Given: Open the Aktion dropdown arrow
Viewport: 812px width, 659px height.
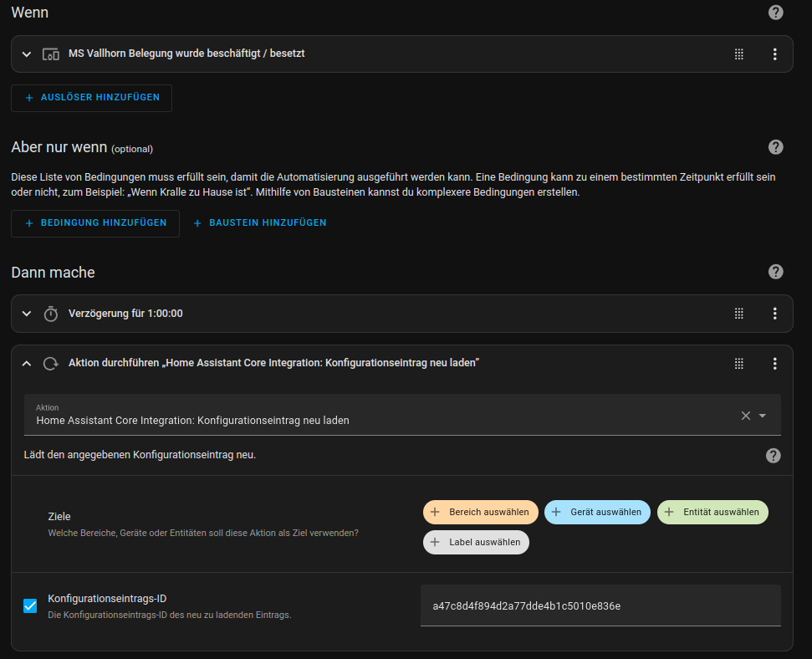Looking at the screenshot, I should (x=763, y=416).
